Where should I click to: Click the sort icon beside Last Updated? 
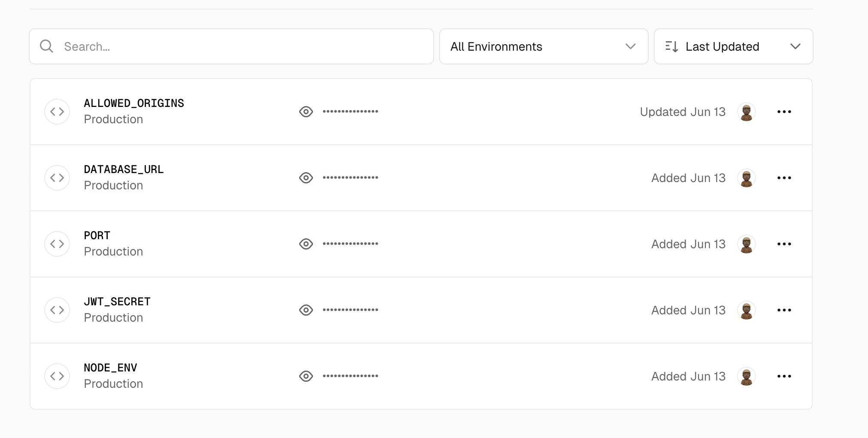[671, 46]
